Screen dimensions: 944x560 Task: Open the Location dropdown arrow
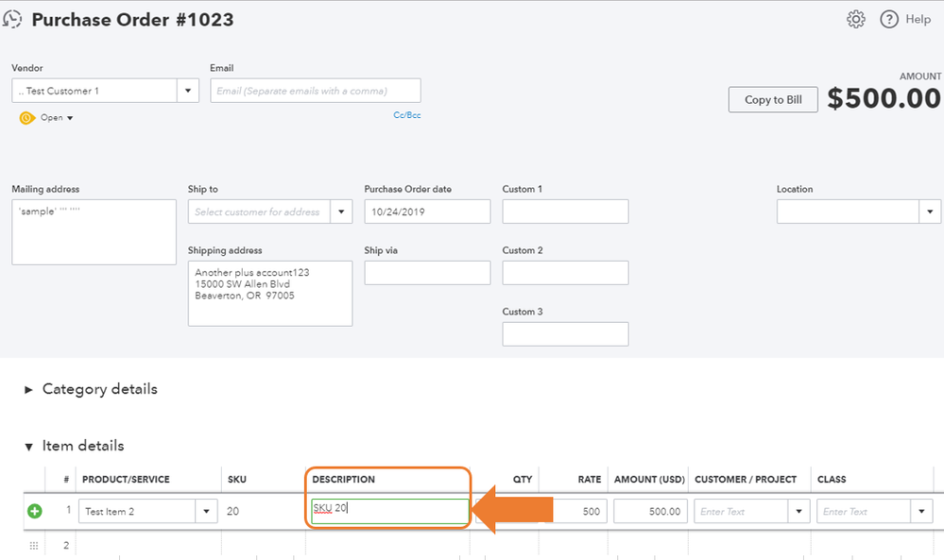click(x=930, y=212)
